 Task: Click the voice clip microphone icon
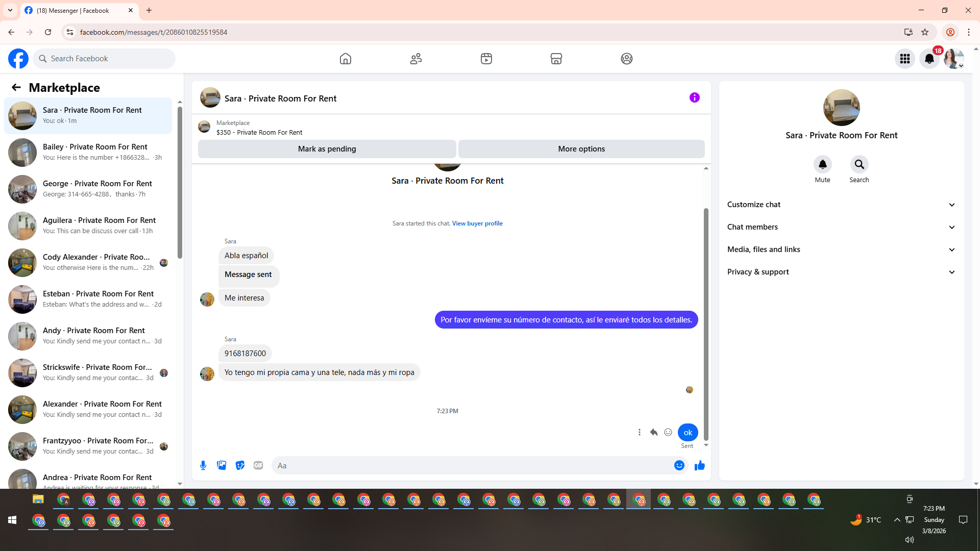point(203,465)
